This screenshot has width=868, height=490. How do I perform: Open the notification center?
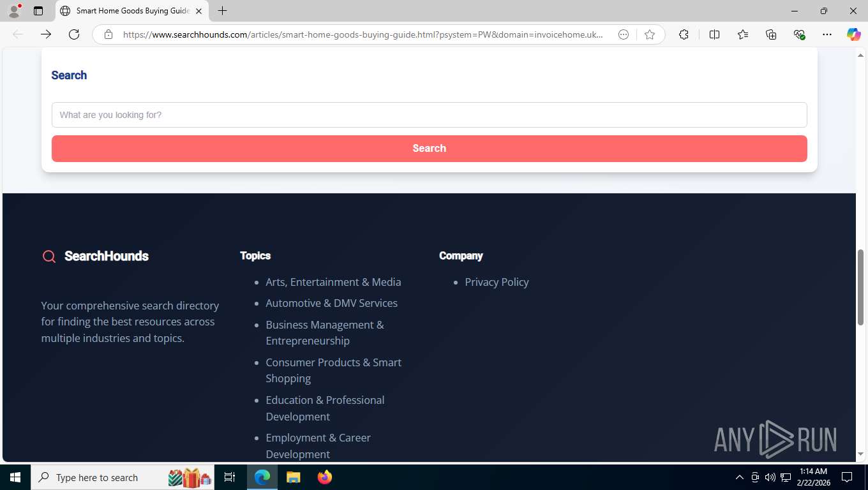pos(847,477)
